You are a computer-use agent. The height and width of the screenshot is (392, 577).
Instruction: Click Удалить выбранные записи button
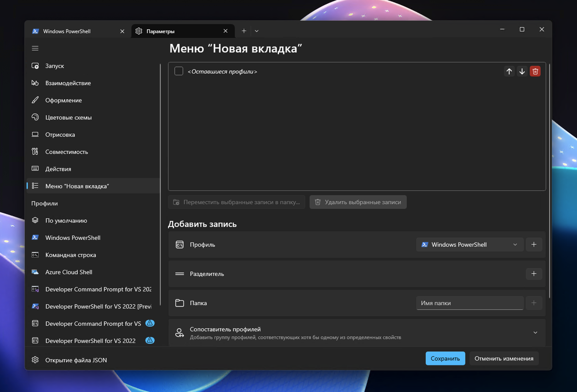[x=358, y=202]
